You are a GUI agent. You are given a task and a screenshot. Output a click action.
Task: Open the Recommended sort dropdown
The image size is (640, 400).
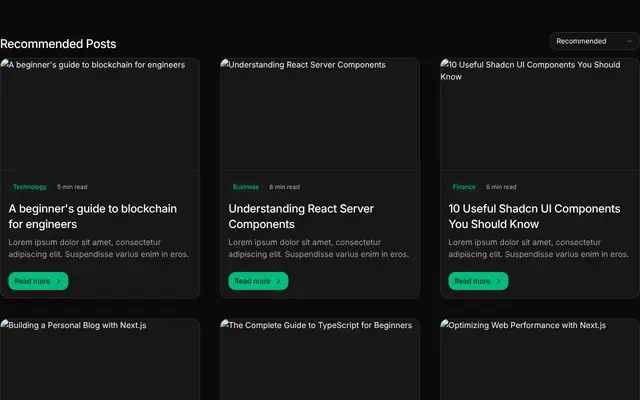[x=595, y=41]
